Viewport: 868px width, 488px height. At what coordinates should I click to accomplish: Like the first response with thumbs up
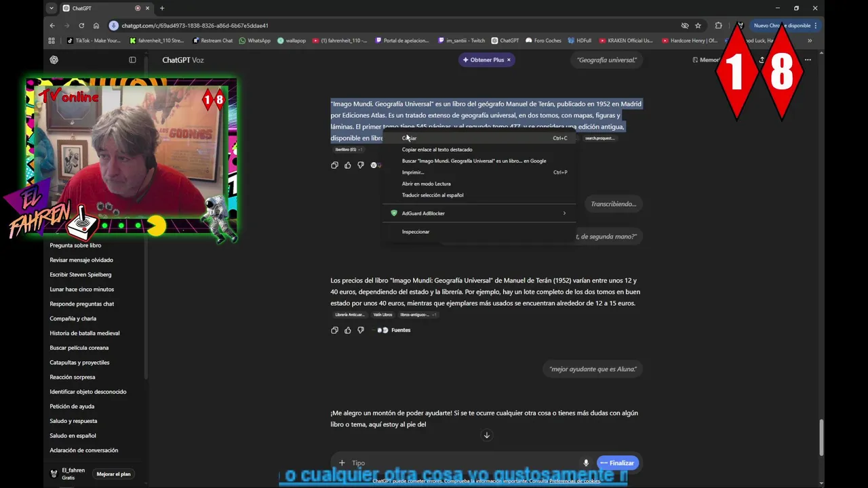(x=348, y=165)
